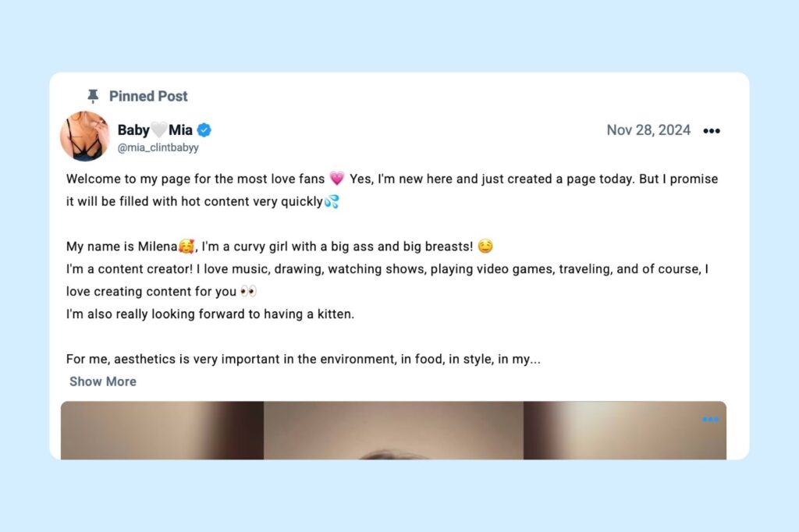
Task: Open the blue three-dot menu on the media
Action: (x=710, y=420)
